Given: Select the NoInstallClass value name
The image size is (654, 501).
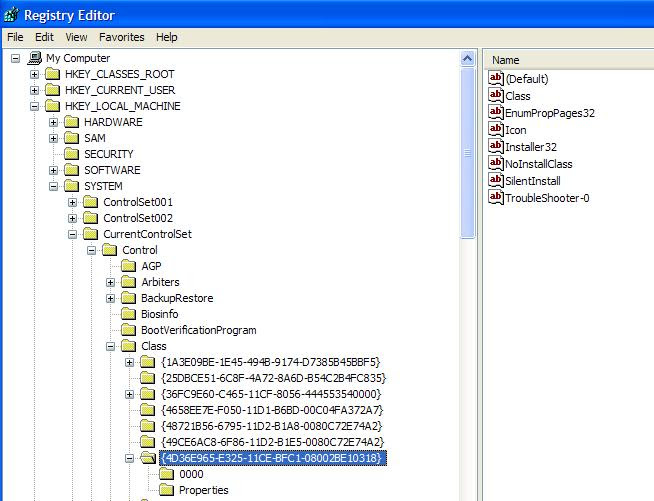Looking at the screenshot, I should click(x=538, y=164).
